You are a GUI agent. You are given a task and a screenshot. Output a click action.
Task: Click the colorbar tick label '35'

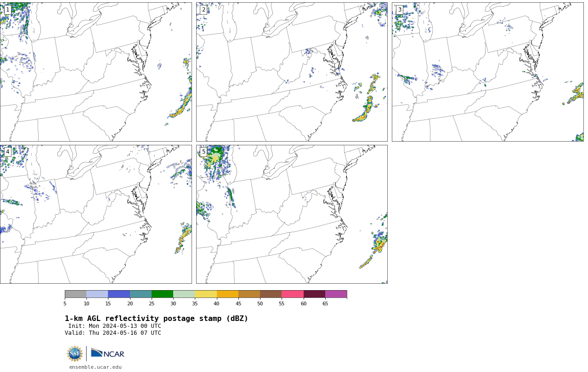195,303
